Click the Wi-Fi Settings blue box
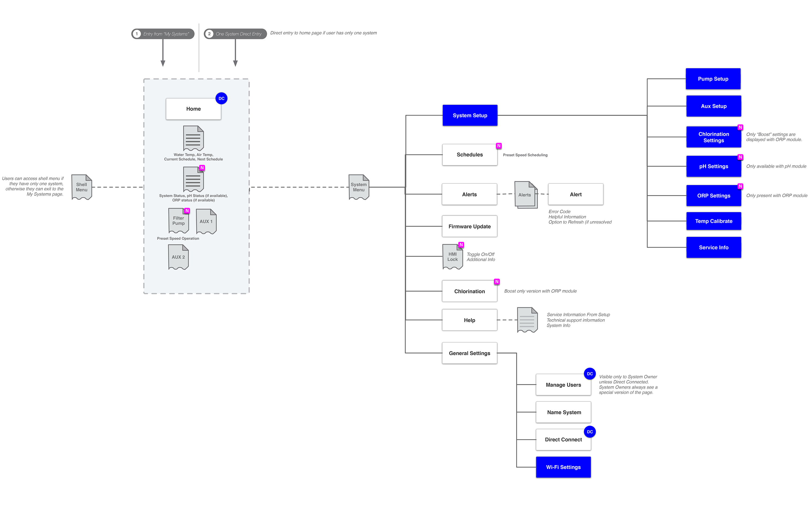The image size is (812, 511). click(563, 467)
